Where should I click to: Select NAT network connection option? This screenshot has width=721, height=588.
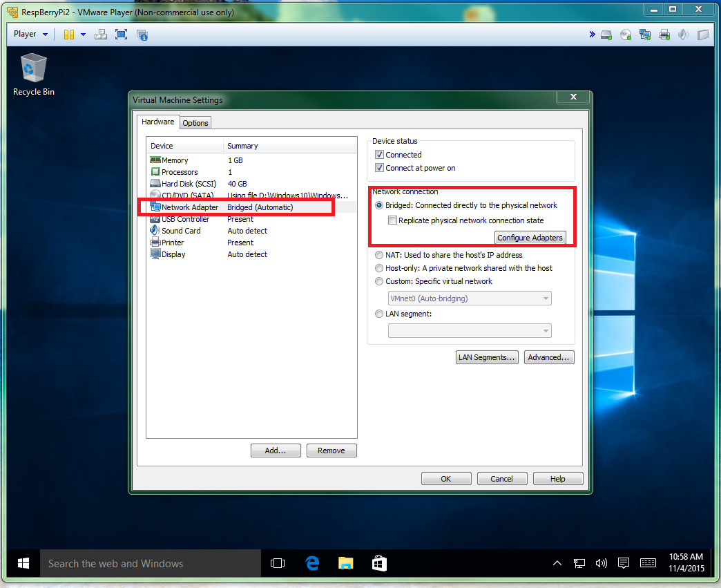(379, 255)
